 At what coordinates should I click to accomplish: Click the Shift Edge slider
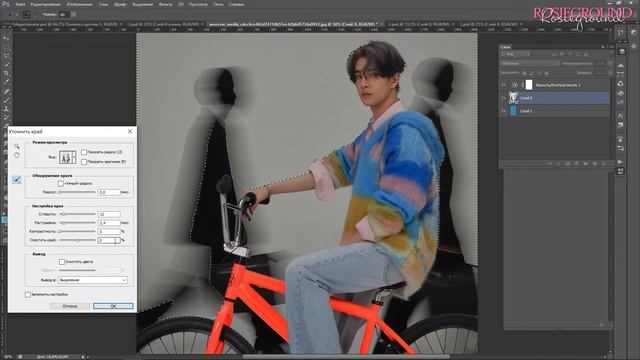(x=77, y=240)
